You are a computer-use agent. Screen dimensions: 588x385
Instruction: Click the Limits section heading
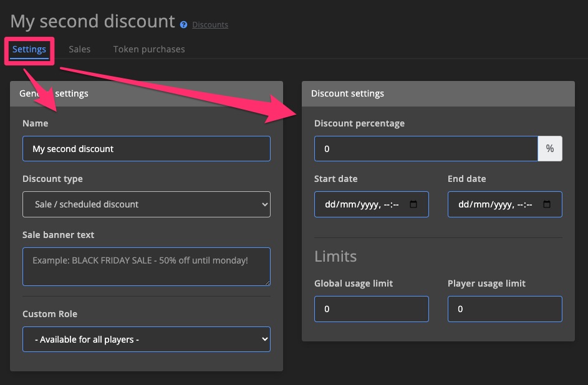334,255
